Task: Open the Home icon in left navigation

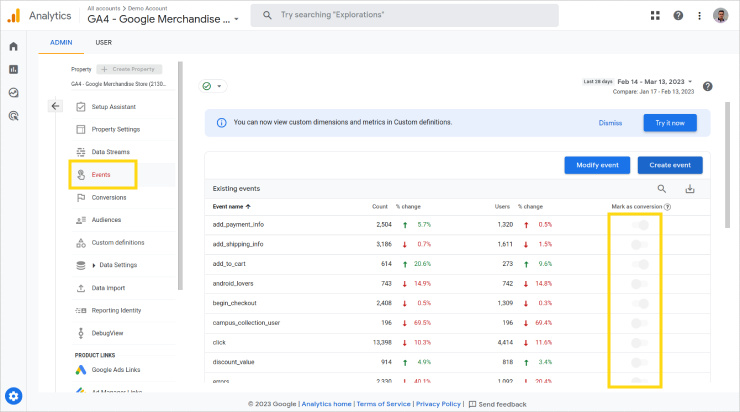Action: [x=14, y=47]
